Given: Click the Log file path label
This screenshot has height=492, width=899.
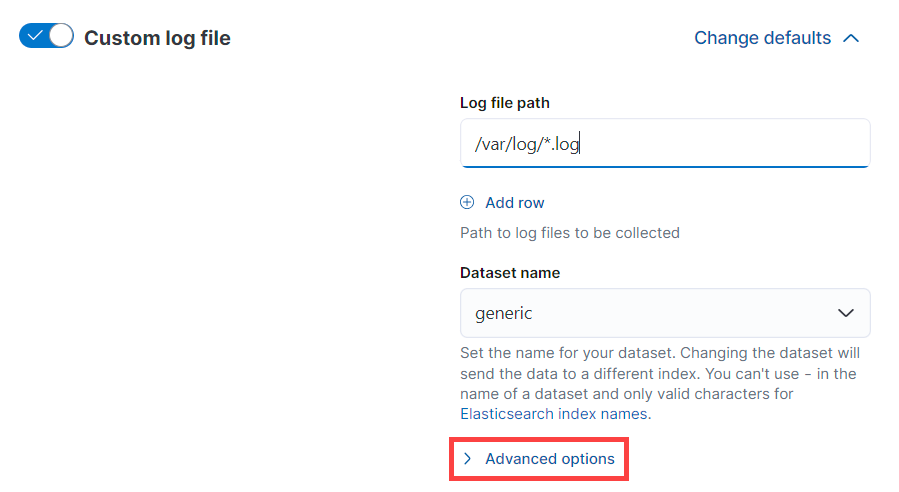Looking at the screenshot, I should (504, 102).
